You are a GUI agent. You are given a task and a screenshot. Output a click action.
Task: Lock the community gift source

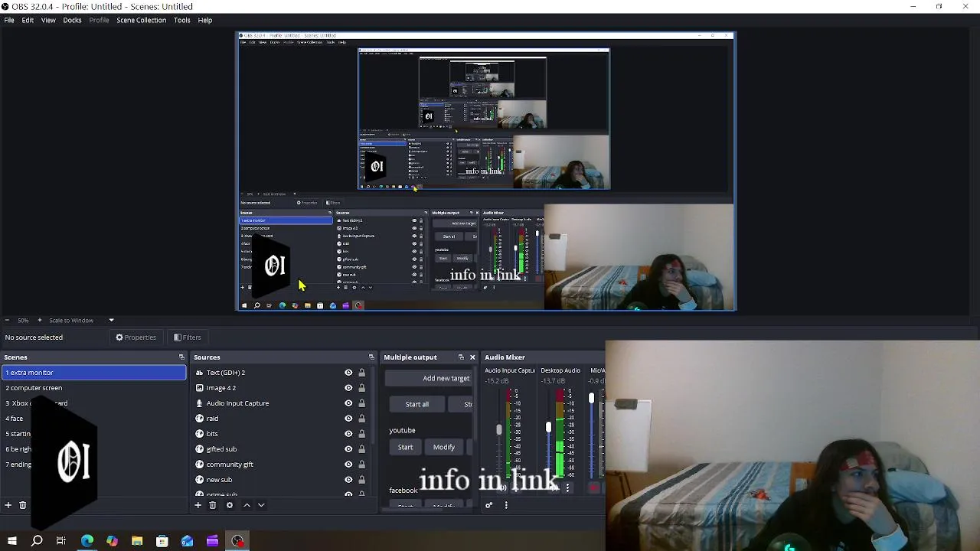[361, 465]
